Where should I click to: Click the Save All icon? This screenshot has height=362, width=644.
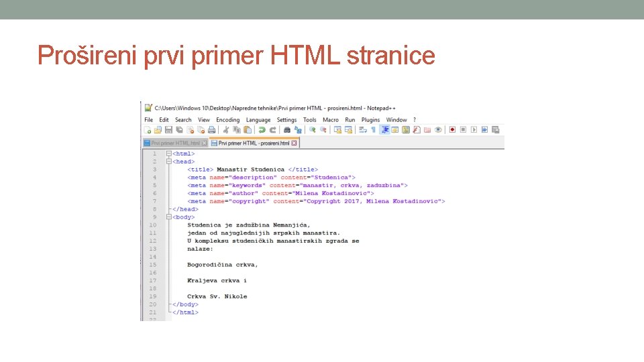click(180, 129)
